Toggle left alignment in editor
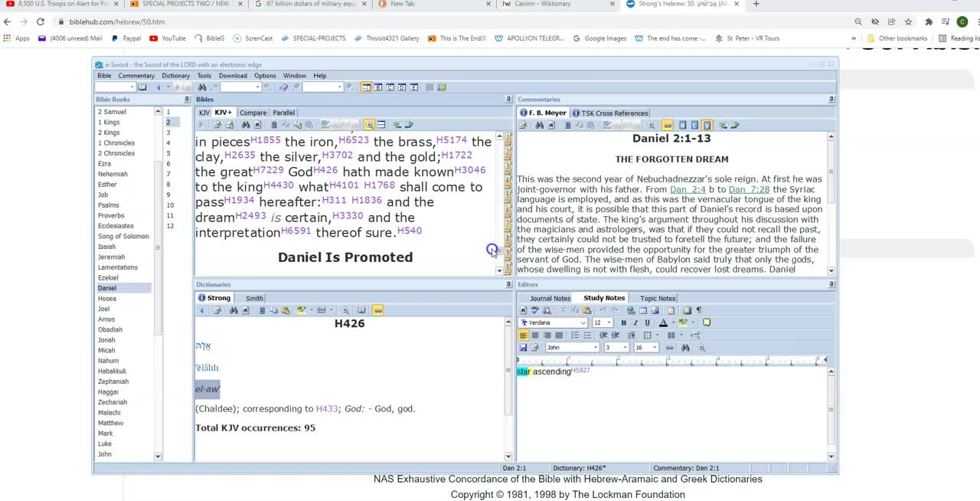 (524, 336)
